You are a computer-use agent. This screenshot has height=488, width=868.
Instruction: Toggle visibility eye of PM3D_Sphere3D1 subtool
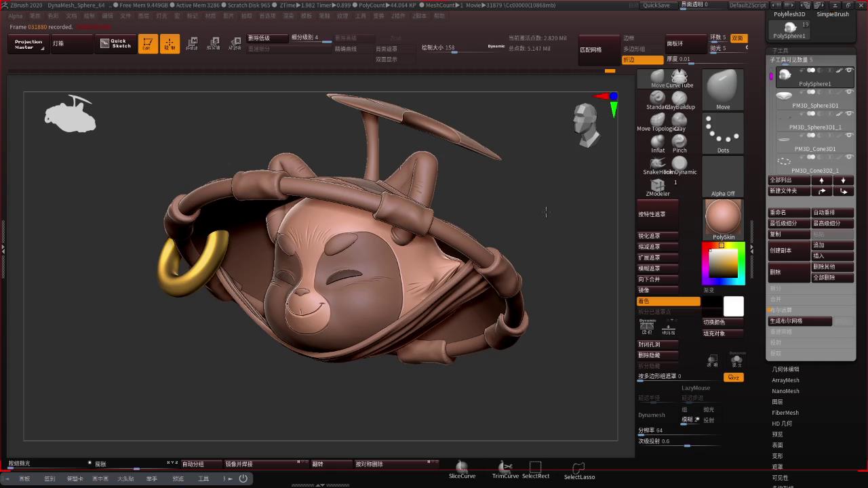point(849,92)
